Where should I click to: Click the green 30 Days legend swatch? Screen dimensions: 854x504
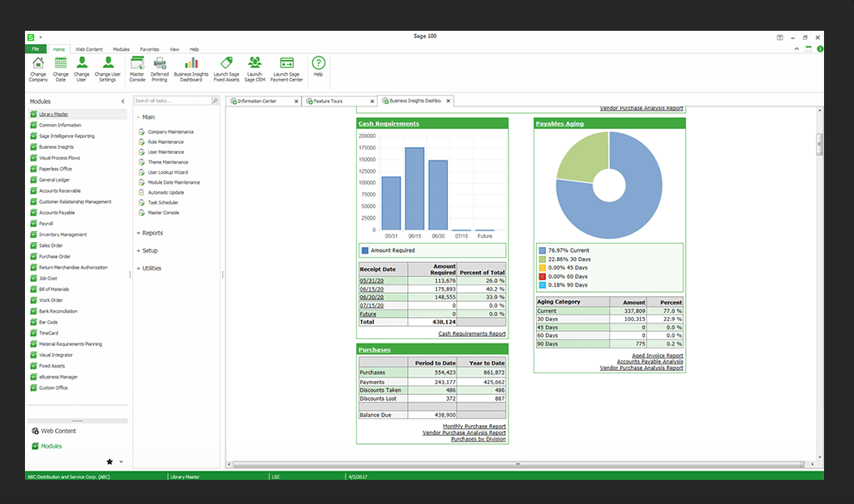pyautogui.click(x=542, y=259)
